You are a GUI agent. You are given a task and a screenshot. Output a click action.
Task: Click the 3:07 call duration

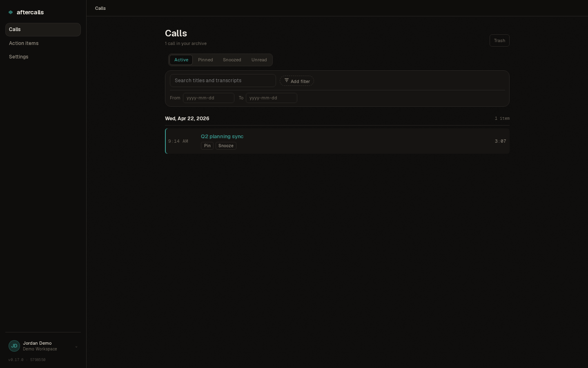[x=500, y=141]
